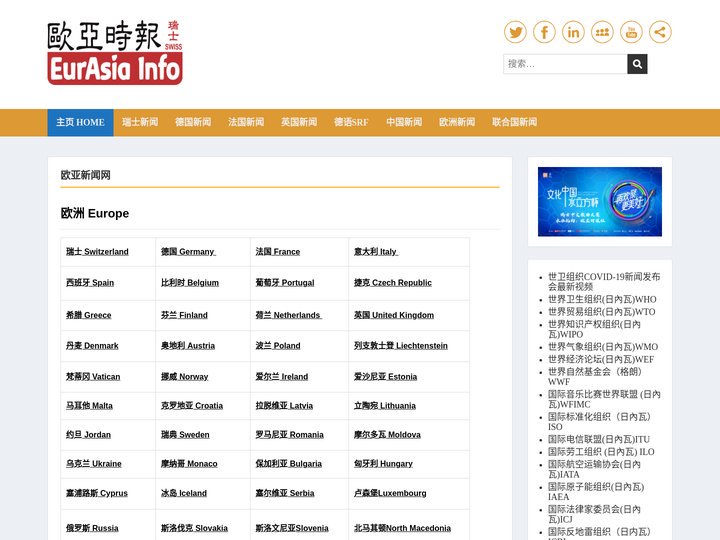Open the 世卫组织COVID-19新闻发布会最新视频 sidebar link
The height and width of the screenshot is (540, 720).
pyautogui.click(x=604, y=281)
